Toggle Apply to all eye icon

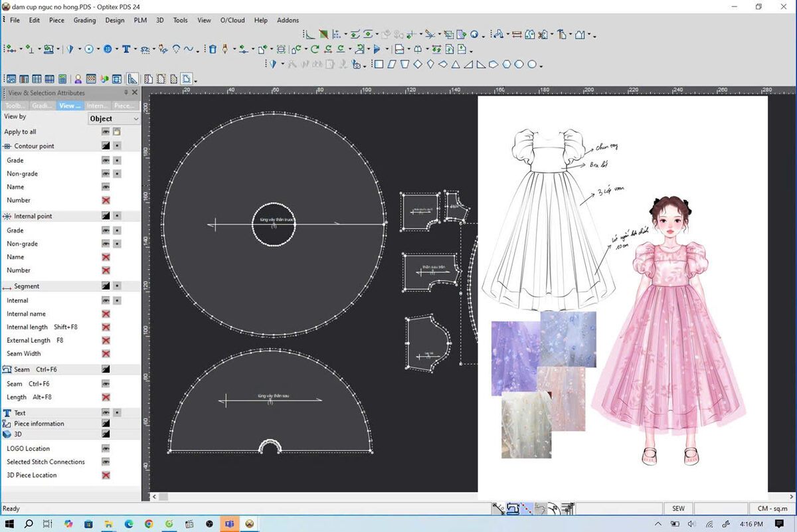106,132
